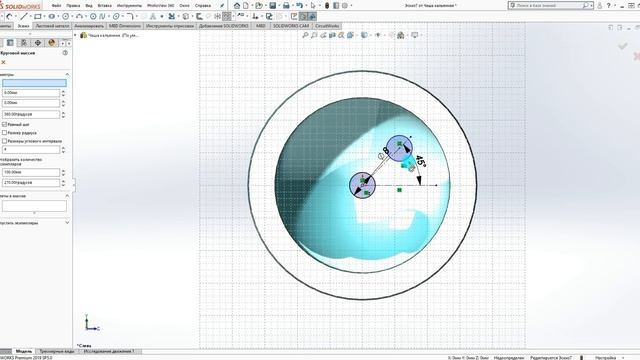Toggle the Dimension radius checkbox

[x=4, y=133]
